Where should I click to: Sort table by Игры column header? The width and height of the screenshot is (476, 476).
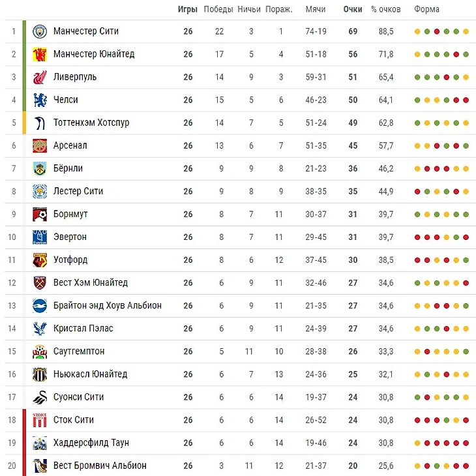point(188,10)
